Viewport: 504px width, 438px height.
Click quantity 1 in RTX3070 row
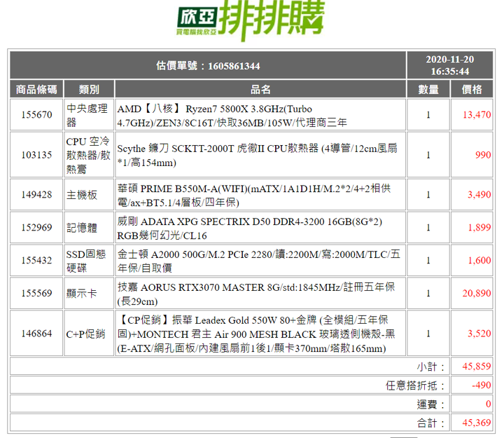coord(428,293)
